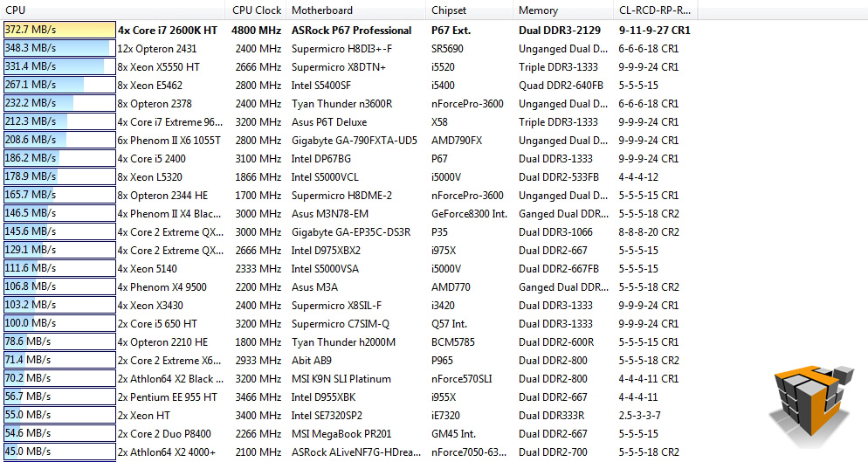Click the Intel S5400SF motherboard cell
The image size is (868, 462).
point(321,86)
